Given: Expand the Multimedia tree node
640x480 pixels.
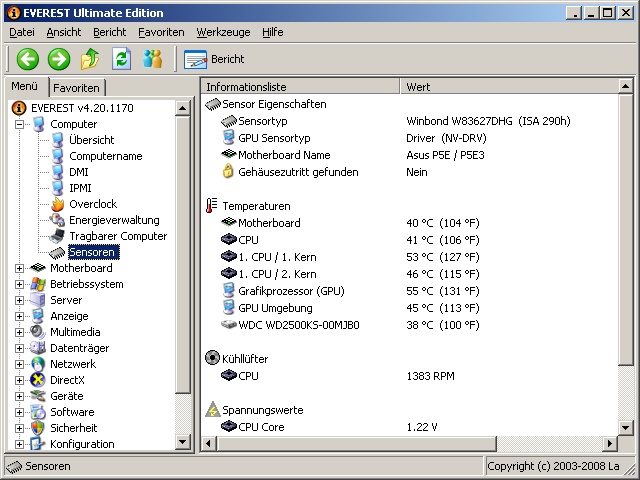Looking at the screenshot, I should click(19, 332).
